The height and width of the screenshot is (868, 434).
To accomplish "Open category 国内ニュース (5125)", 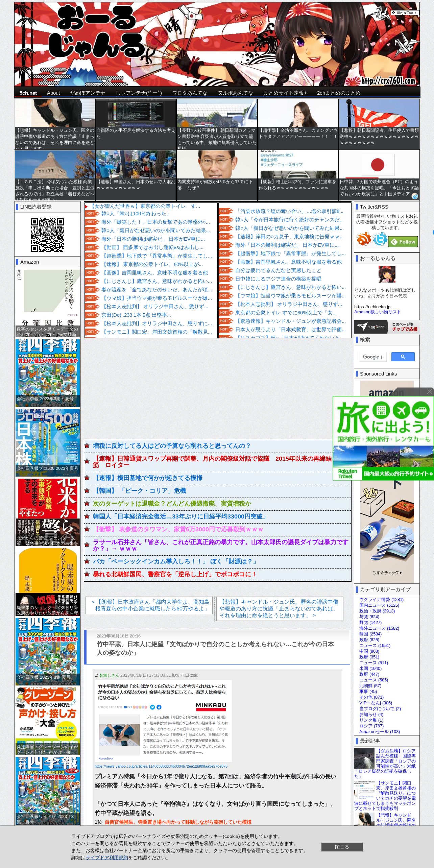I will 379,605.
